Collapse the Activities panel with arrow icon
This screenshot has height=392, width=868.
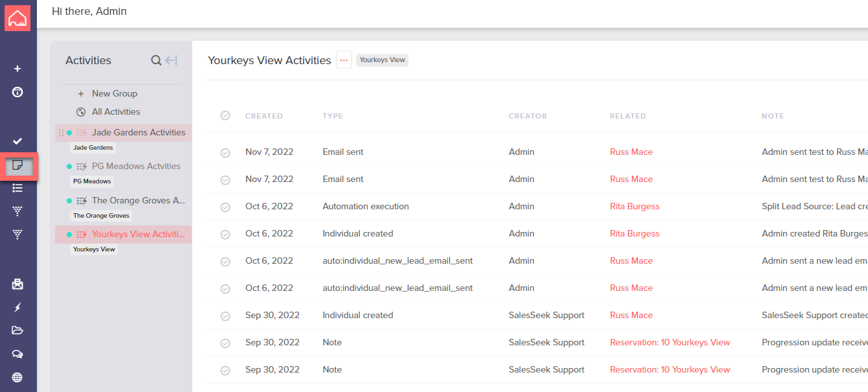171,60
